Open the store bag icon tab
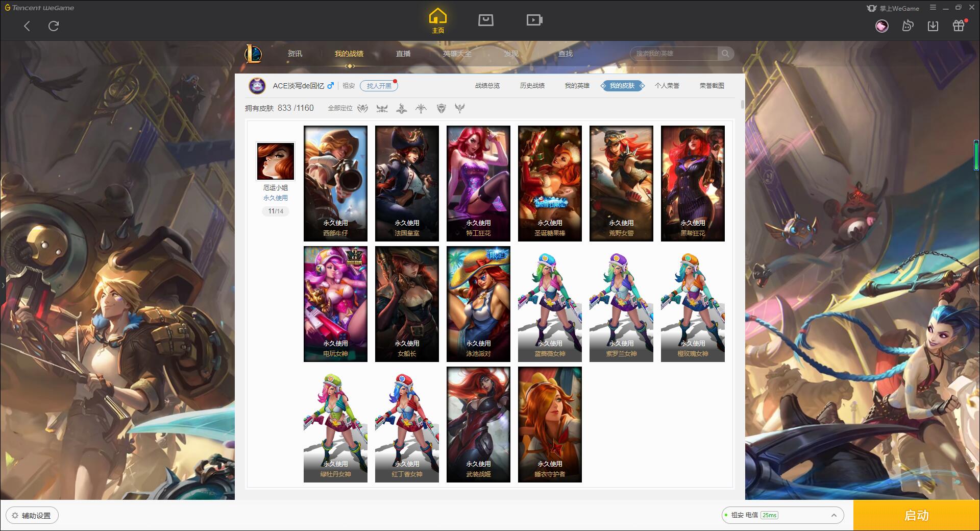This screenshot has height=531, width=980. (x=485, y=20)
